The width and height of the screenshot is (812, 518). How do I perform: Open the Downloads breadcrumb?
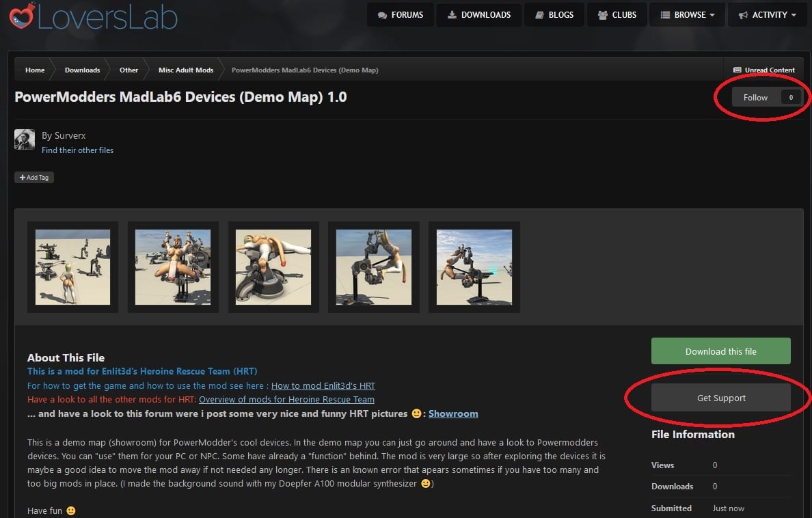[82, 70]
